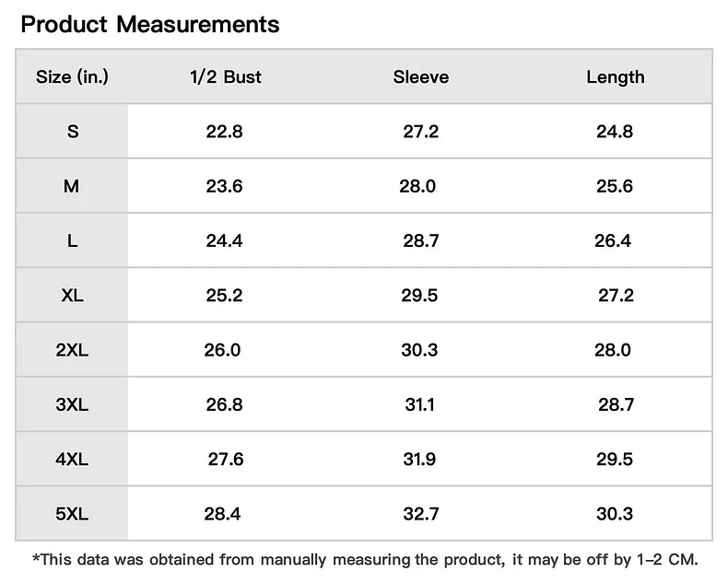
Task: Select the Size (in.) column header
Action: [72, 76]
